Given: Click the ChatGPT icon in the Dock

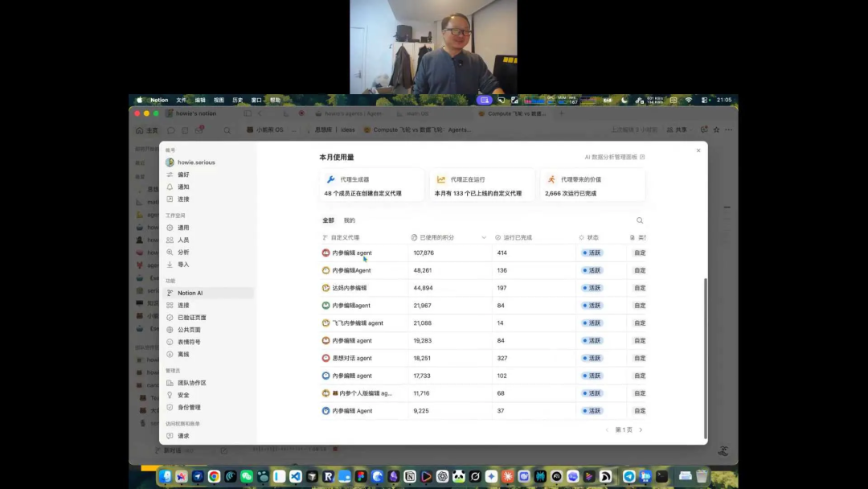Looking at the screenshot, I should (442, 476).
